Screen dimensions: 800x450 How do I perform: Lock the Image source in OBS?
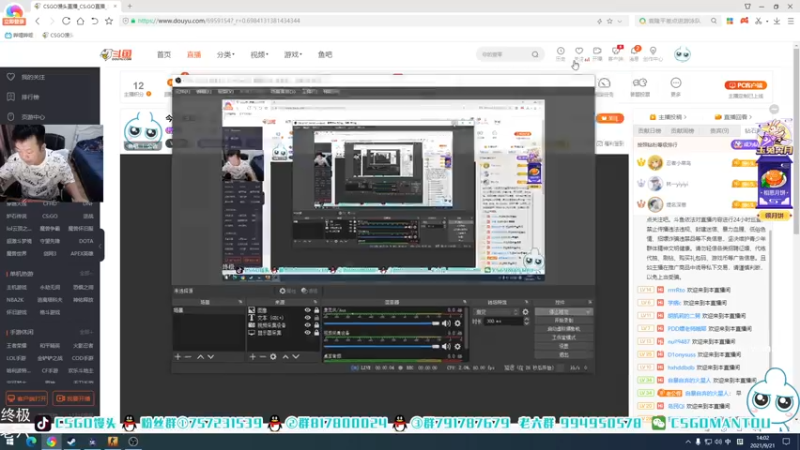click(x=316, y=310)
